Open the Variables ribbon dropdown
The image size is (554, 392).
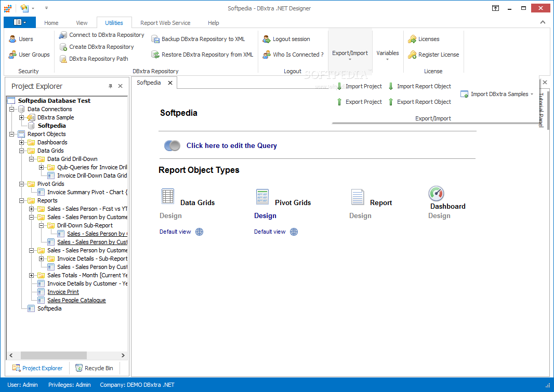pos(388,55)
